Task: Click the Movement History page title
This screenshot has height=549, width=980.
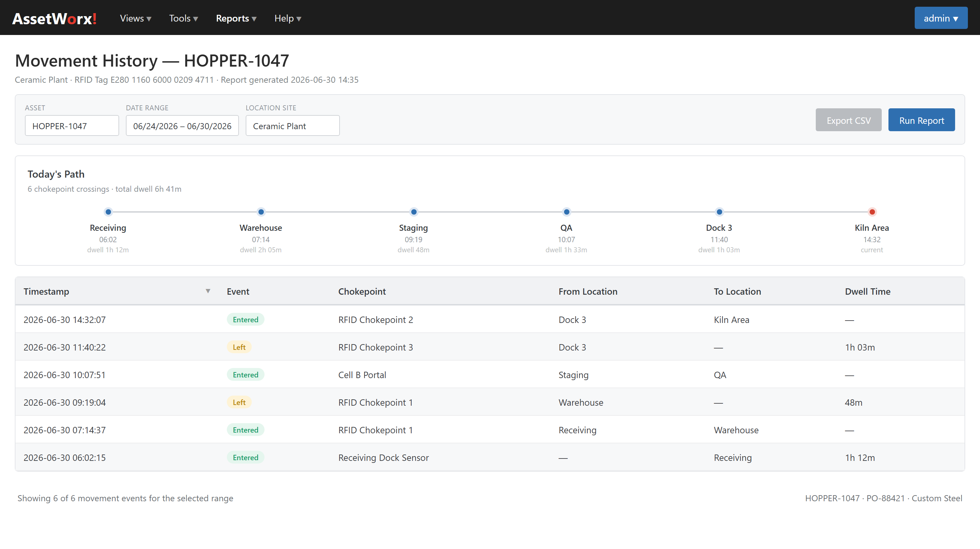Action: click(152, 61)
